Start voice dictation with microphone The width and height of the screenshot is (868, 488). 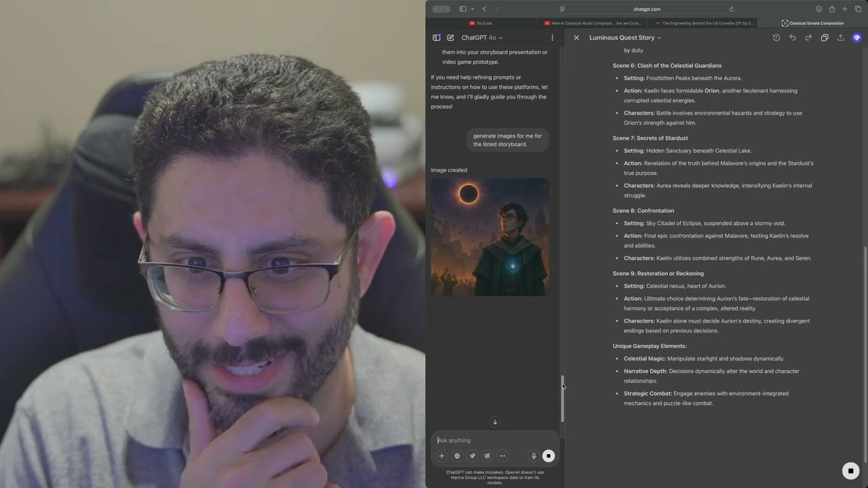(534, 456)
